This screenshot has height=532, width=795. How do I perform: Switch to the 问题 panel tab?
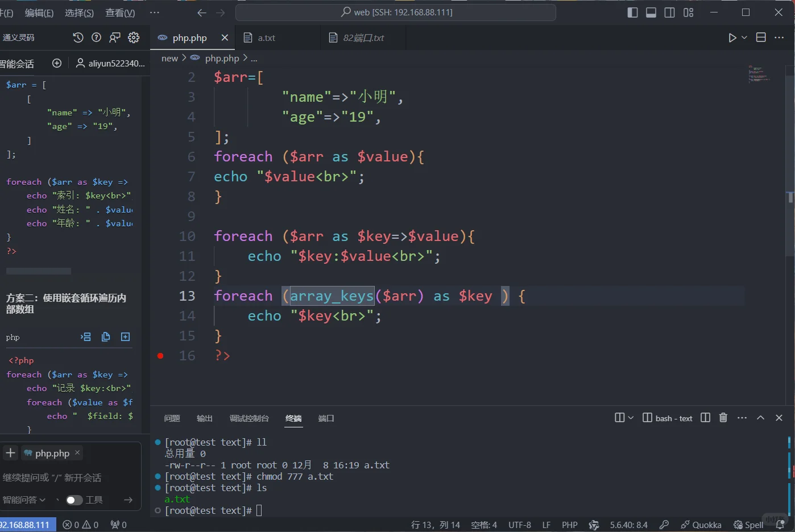point(172,418)
